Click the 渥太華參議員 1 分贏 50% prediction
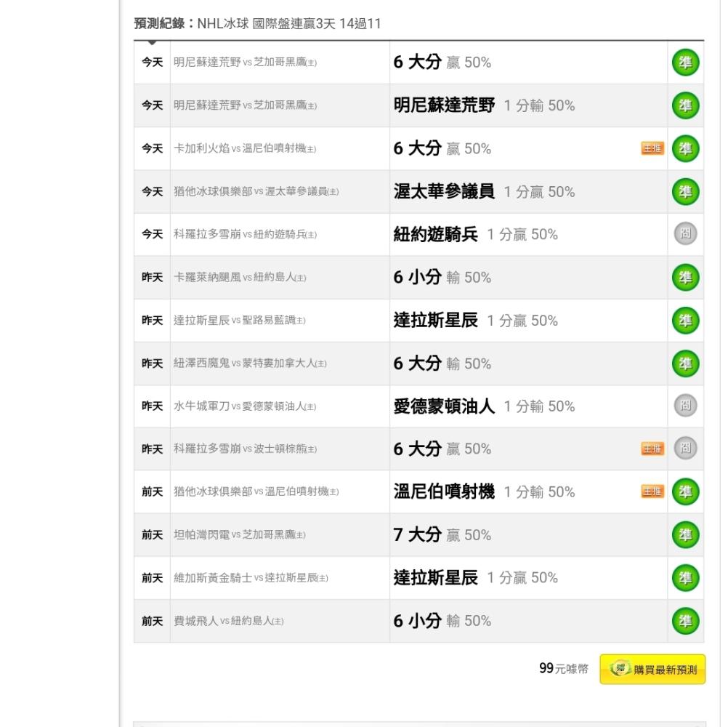 484,191
